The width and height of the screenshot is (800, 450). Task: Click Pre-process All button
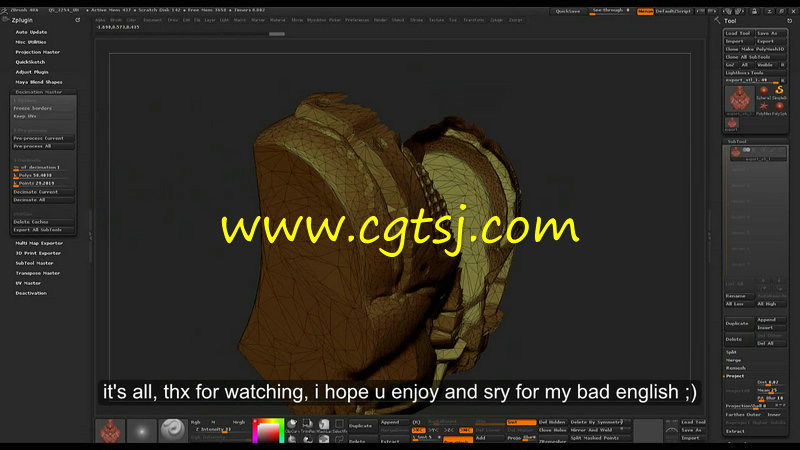pos(43,146)
